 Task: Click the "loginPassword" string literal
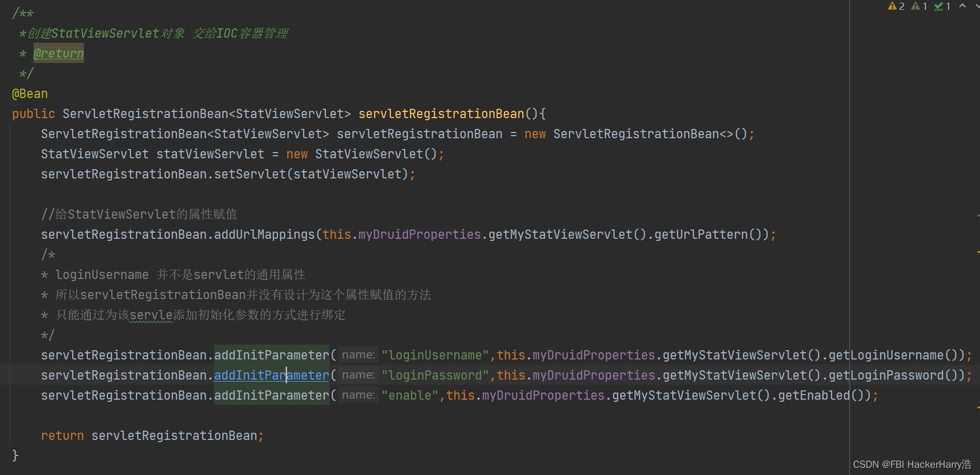435,375
